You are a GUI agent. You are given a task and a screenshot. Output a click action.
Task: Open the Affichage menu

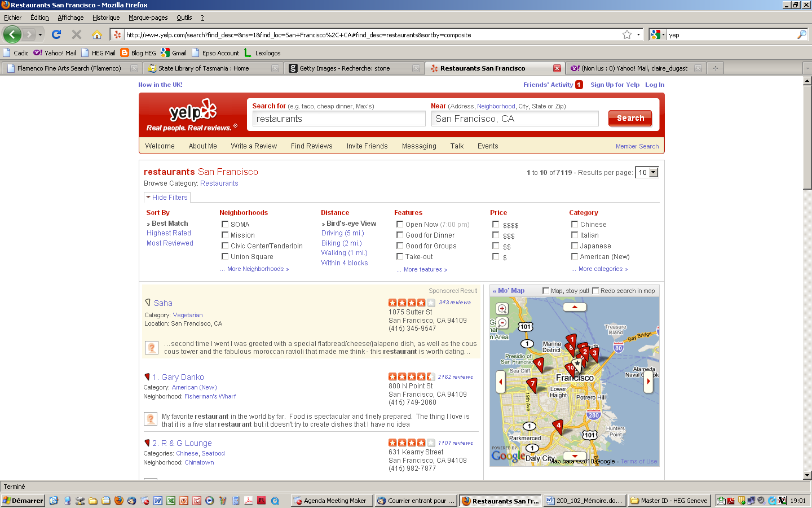click(x=70, y=17)
